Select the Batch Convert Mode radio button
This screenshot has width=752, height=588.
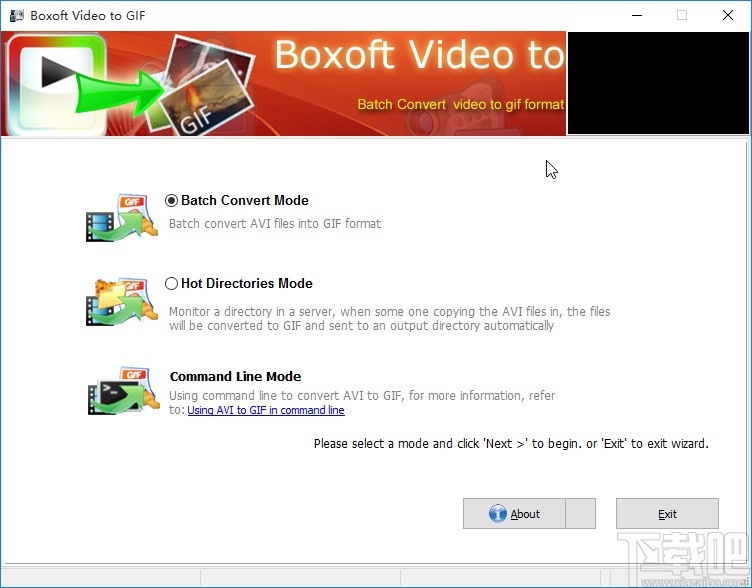[x=171, y=200]
